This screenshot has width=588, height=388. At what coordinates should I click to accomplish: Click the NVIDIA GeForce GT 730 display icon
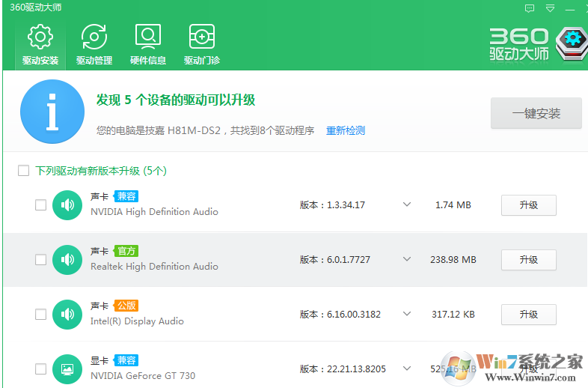click(67, 369)
